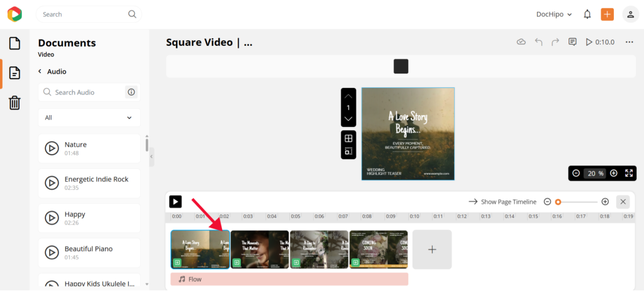Undo the last action

pyautogui.click(x=538, y=42)
